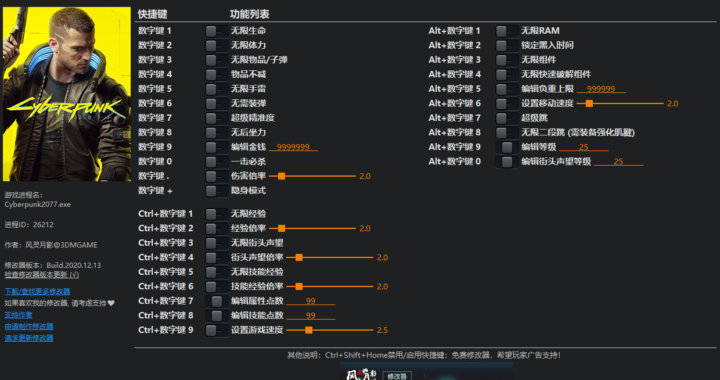
Task: Click the Cyberpunk 2077 cover art
Action: [x=67, y=94]
